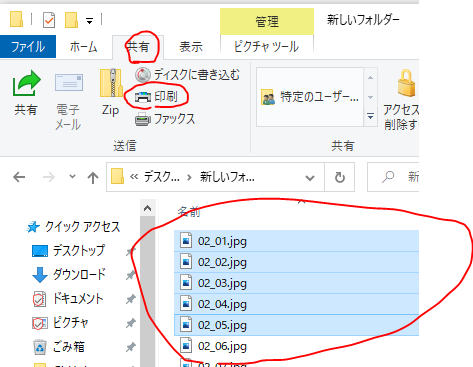Move the share gallery down one row

click(x=370, y=97)
